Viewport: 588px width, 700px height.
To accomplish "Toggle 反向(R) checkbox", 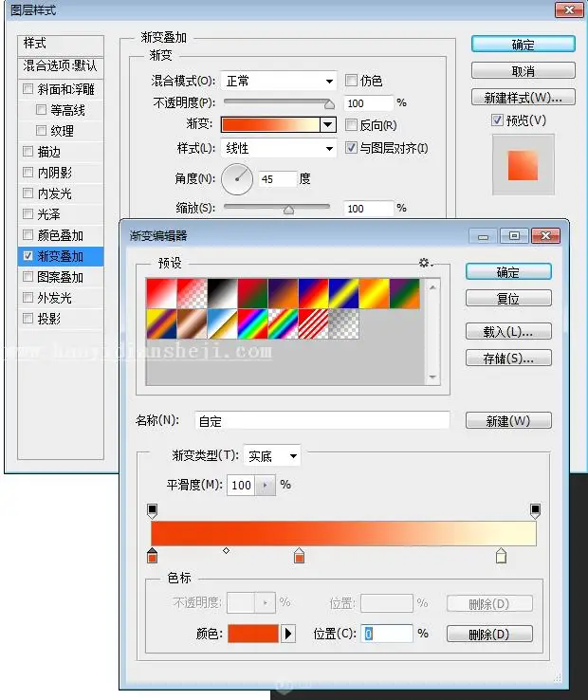I will (351, 124).
